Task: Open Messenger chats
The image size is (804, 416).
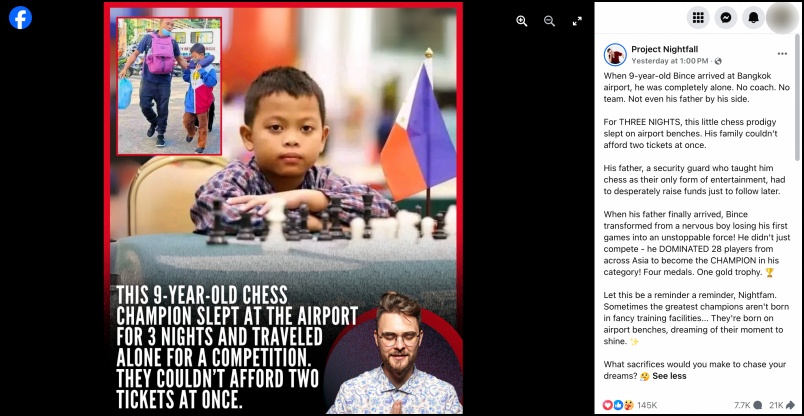Action: (726, 17)
